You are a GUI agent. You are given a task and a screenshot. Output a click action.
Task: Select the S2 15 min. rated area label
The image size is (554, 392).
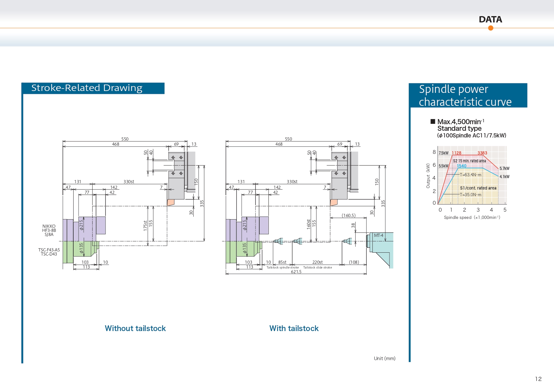(470, 161)
